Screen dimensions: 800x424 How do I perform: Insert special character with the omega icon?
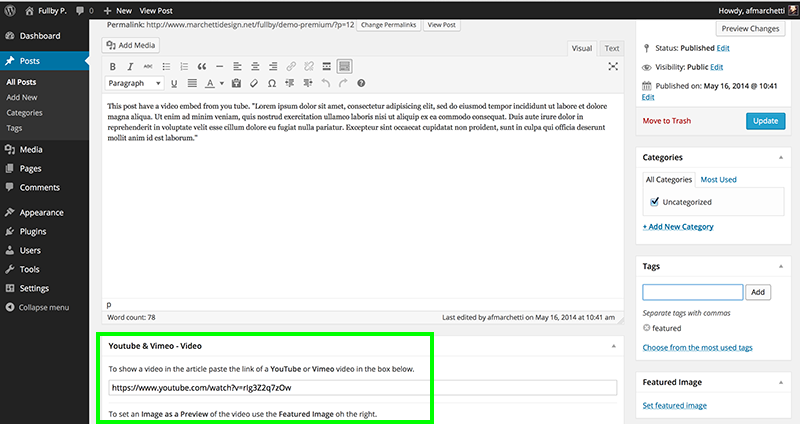click(x=272, y=83)
